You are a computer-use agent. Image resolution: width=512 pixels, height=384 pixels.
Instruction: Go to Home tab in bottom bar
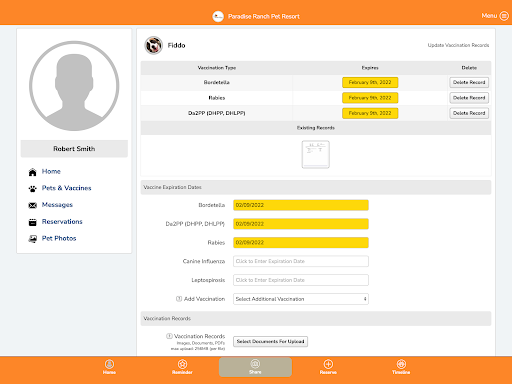[109, 367]
